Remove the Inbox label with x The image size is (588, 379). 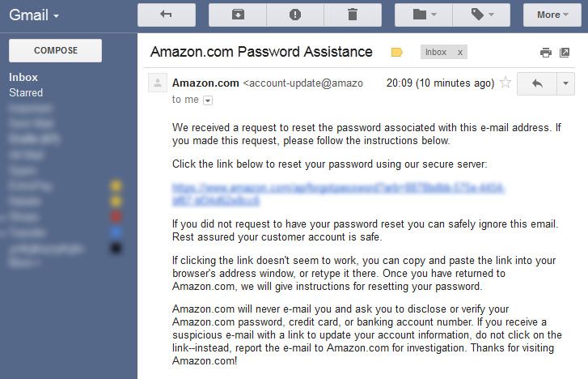click(x=459, y=53)
